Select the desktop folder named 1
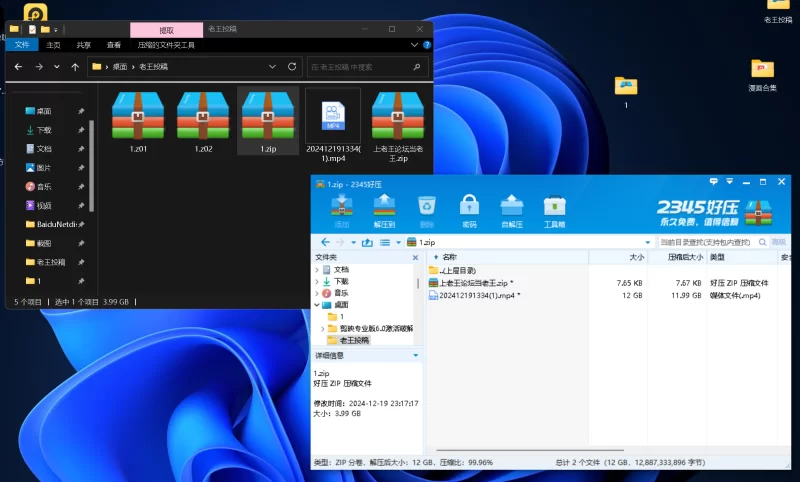This screenshot has height=482, width=800. [626, 92]
